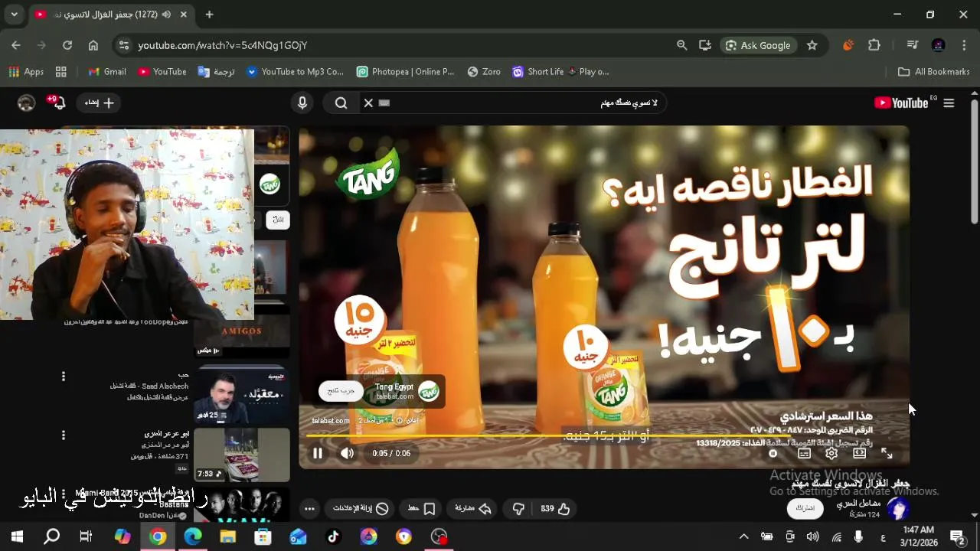Open the Chrome profile avatar
The width and height of the screenshot is (980, 551).
click(x=938, y=45)
